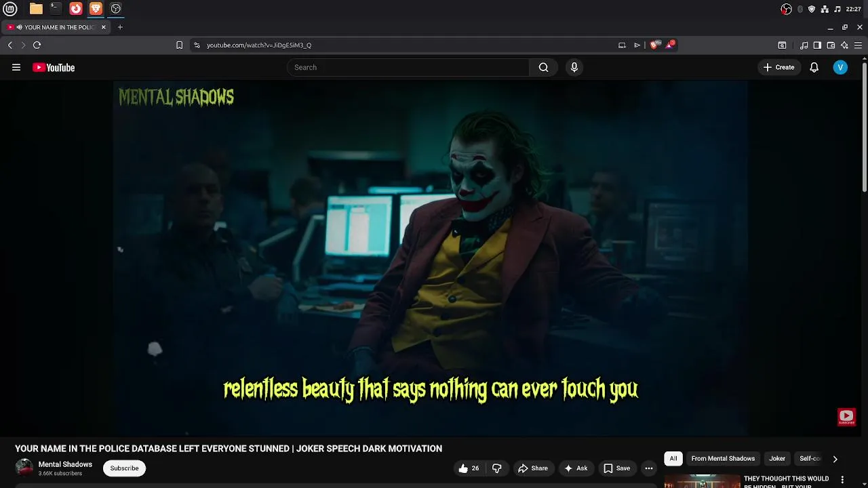Share the video

533,468
